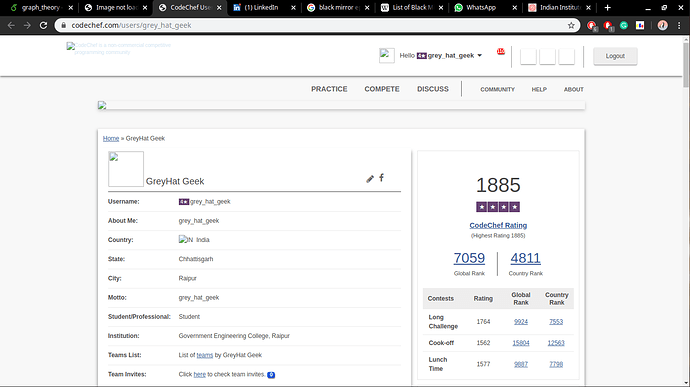Open the CodeChef Rating link

point(498,225)
